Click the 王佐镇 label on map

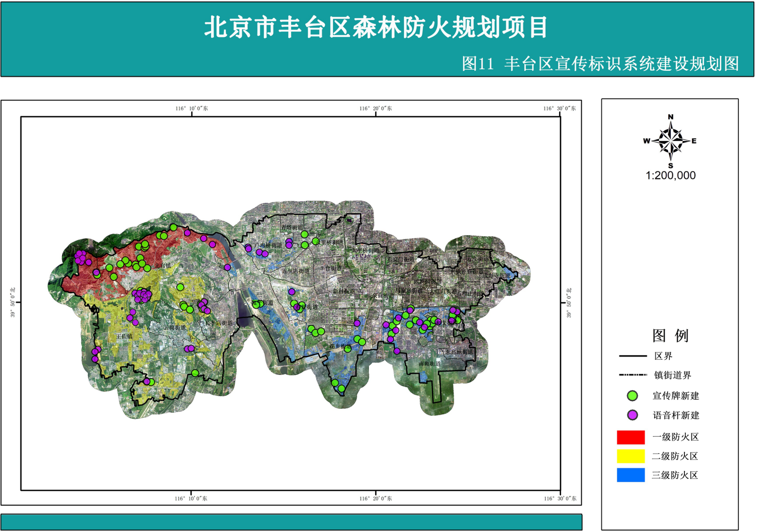(x=124, y=336)
